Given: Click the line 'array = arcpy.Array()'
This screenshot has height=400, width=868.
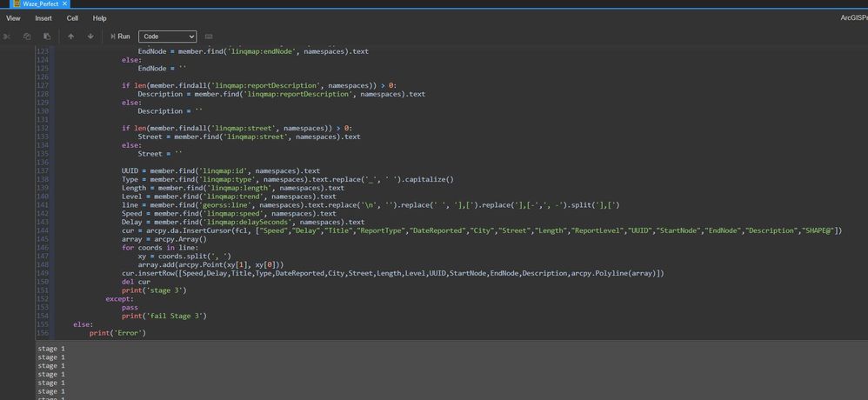Looking at the screenshot, I should (164, 239).
